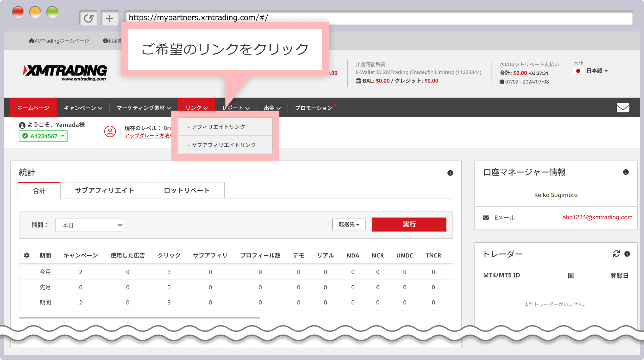Click the user profile avatar icon
This screenshot has width=644, height=360.
pyautogui.click(x=110, y=131)
